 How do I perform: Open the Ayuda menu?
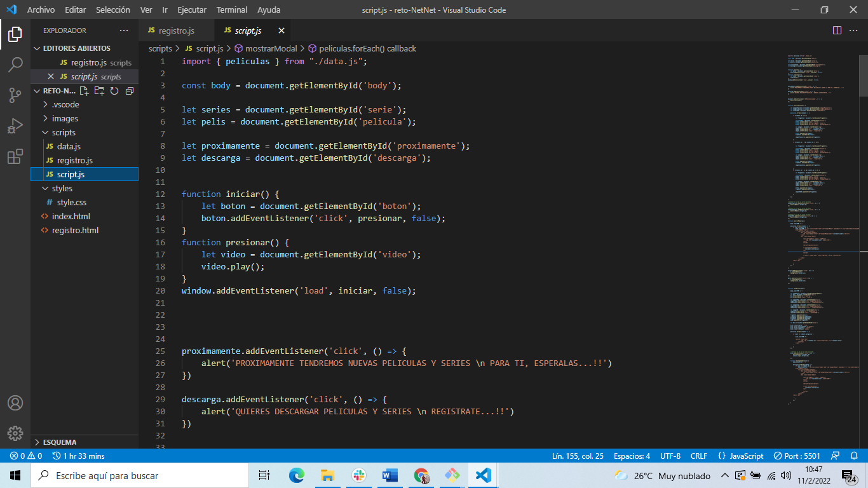point(269,10)
